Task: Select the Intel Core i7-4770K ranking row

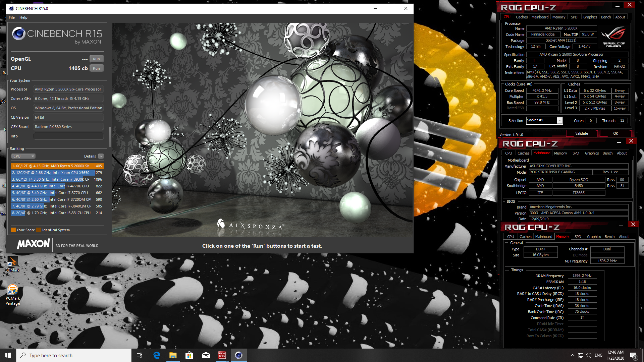Action: [57, 186]
